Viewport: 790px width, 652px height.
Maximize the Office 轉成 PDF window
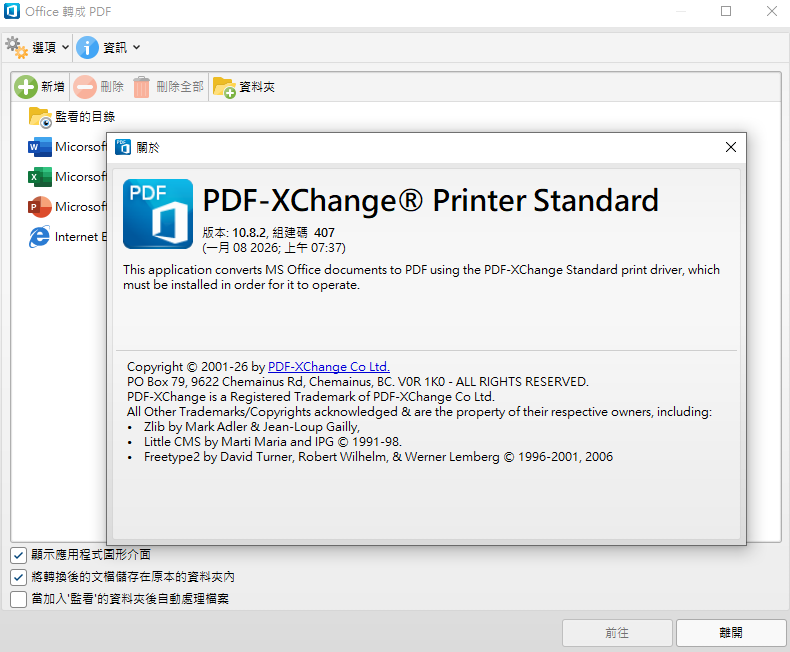(x=726, y=11)
